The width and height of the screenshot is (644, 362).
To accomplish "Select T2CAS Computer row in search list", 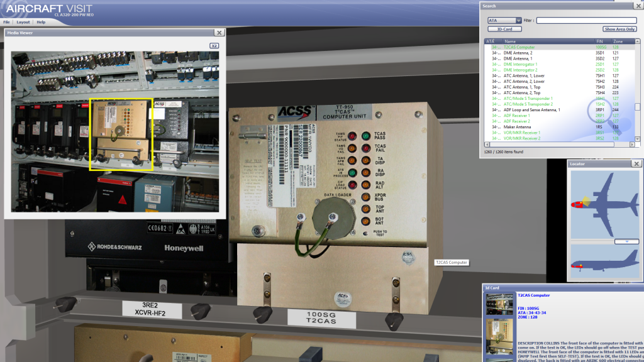I will pyautogui.click(x=559, y=47).
